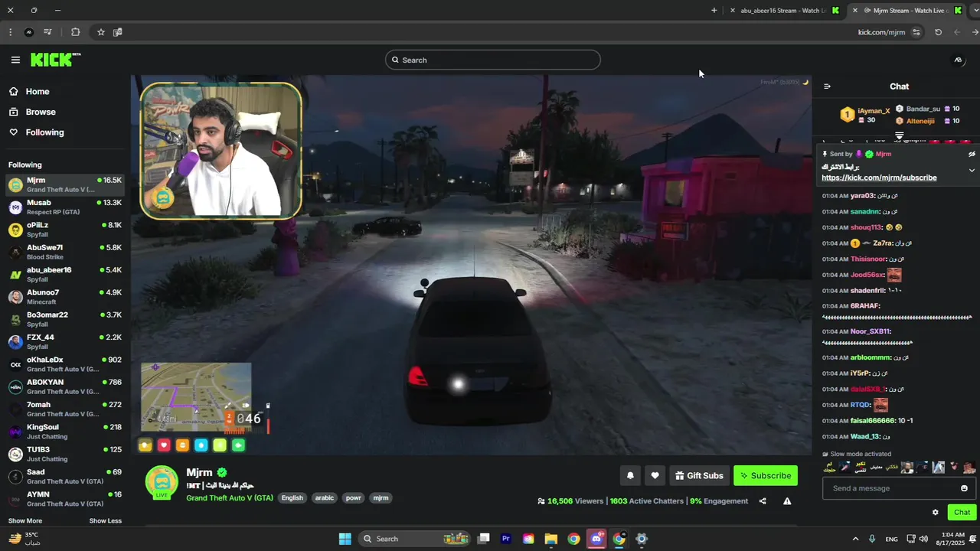Open TU1B3 channel in Following list
The width and height of the screenshot is (980, 551).
pos(65,454)
